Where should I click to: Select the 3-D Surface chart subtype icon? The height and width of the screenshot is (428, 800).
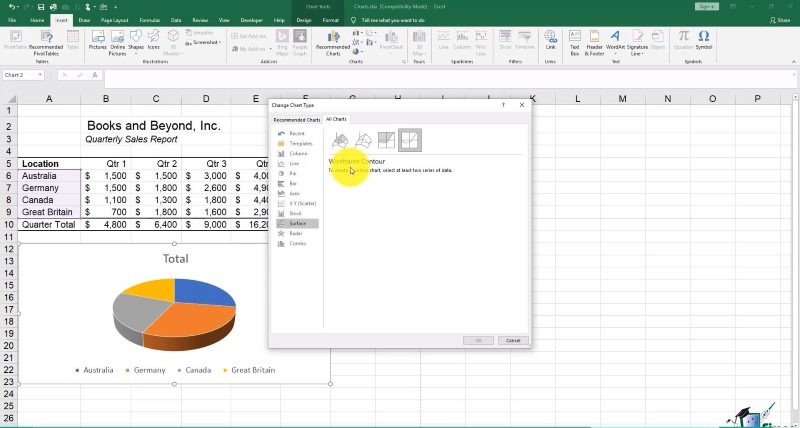[x=340, y=140]
